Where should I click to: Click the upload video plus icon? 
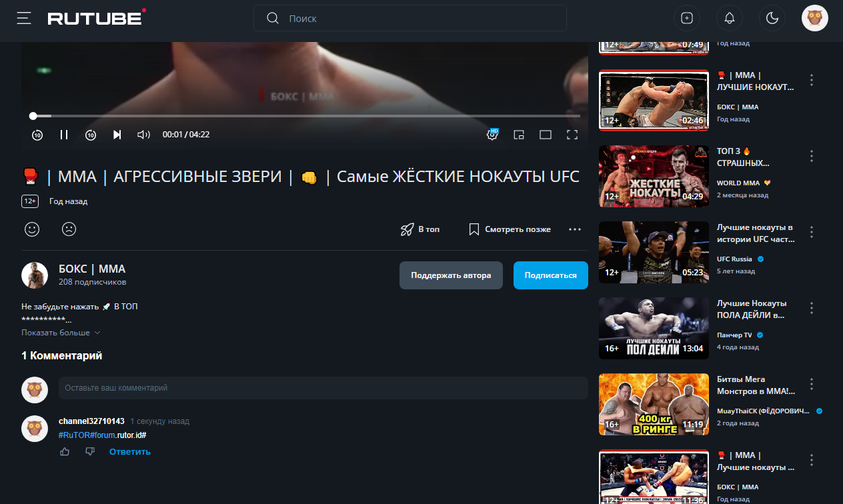pyautogui.click(x=687, y=18)
